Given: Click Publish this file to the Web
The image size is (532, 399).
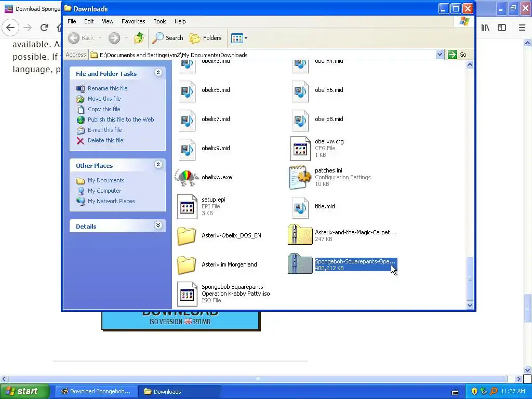Looking at the screenshot, I should tap(121, 119).
